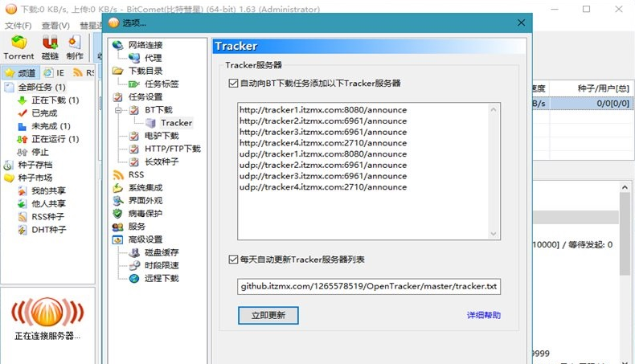Click the 0/0[0/0] cell in task list
Screen dimensions: 635x364
612,103
